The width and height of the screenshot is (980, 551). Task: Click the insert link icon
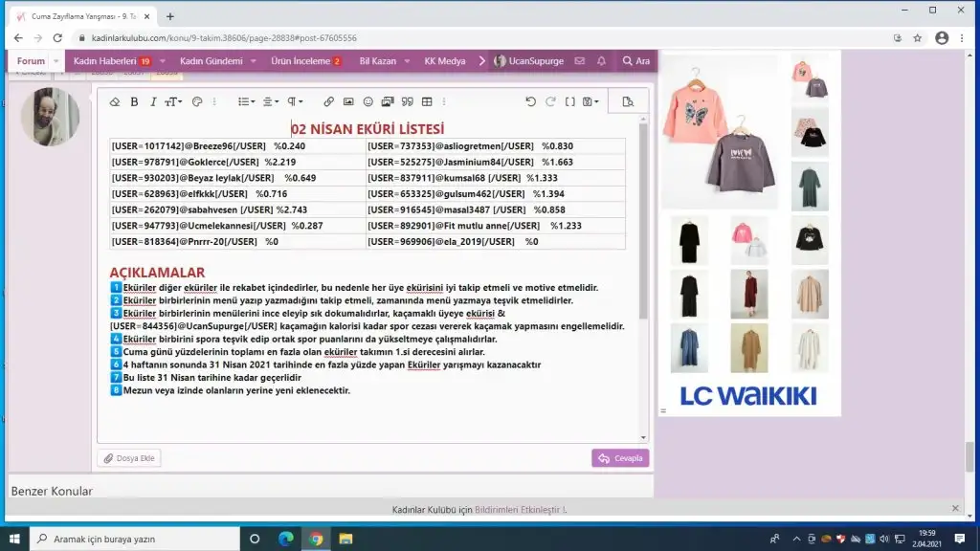point(328,101)
